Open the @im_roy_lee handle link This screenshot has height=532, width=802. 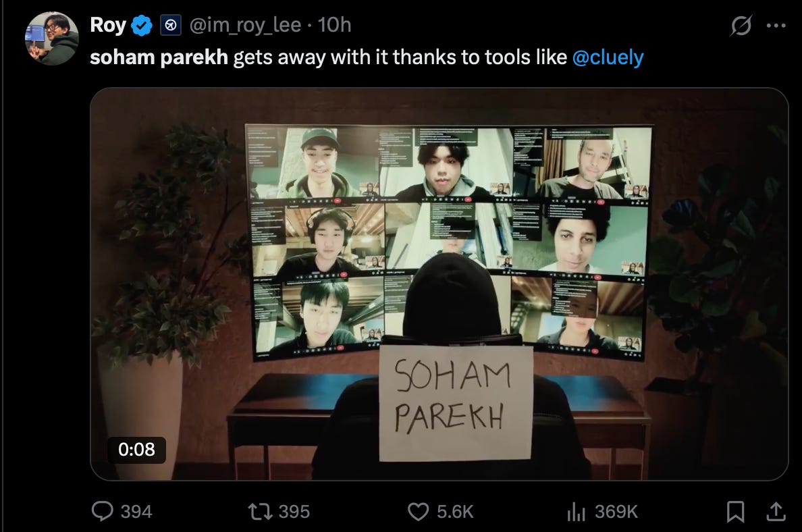246,25
